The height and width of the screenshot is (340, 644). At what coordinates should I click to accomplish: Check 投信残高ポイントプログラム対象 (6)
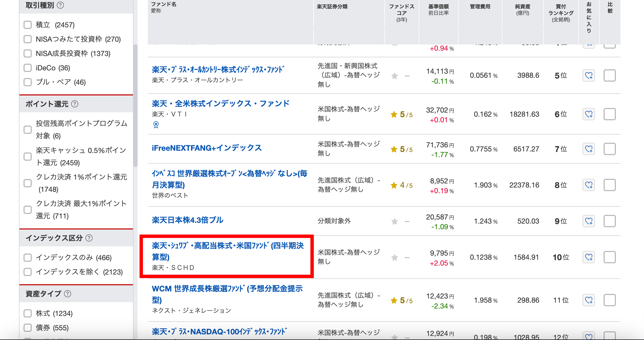pyautogui.click(x=28, y=130)
